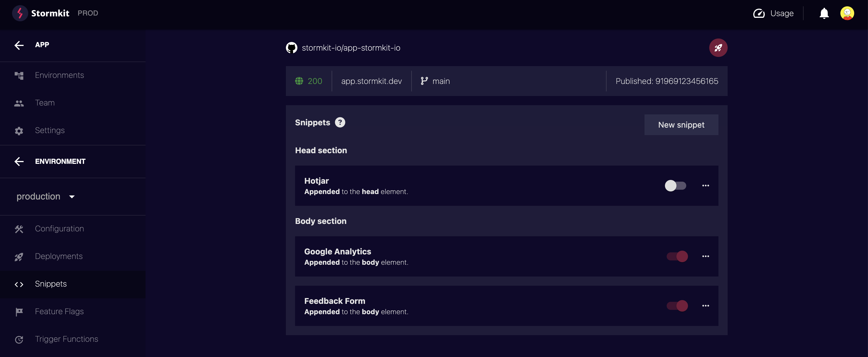Turn off the Feedback Form toggle

point(677,306)
